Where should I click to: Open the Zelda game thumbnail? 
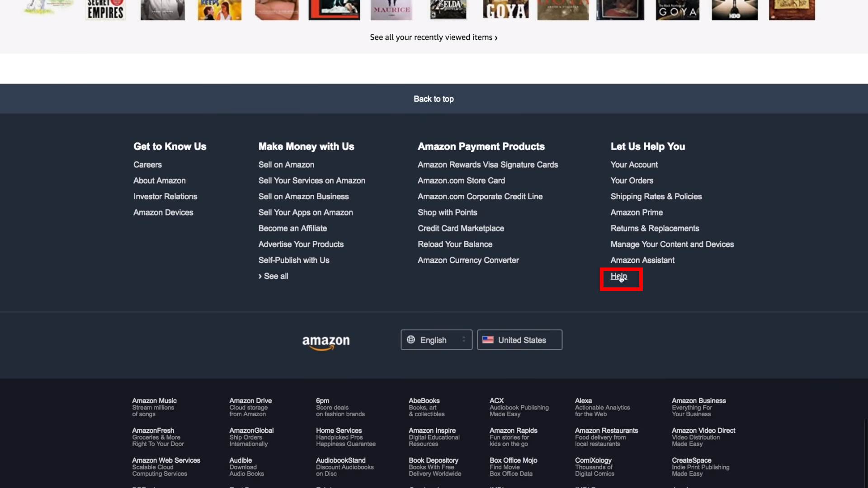click(448, 10)
